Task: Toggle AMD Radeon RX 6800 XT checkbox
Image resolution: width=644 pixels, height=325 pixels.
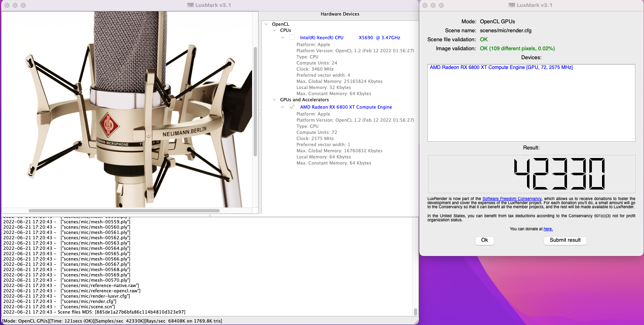Action: pos(292,107)
